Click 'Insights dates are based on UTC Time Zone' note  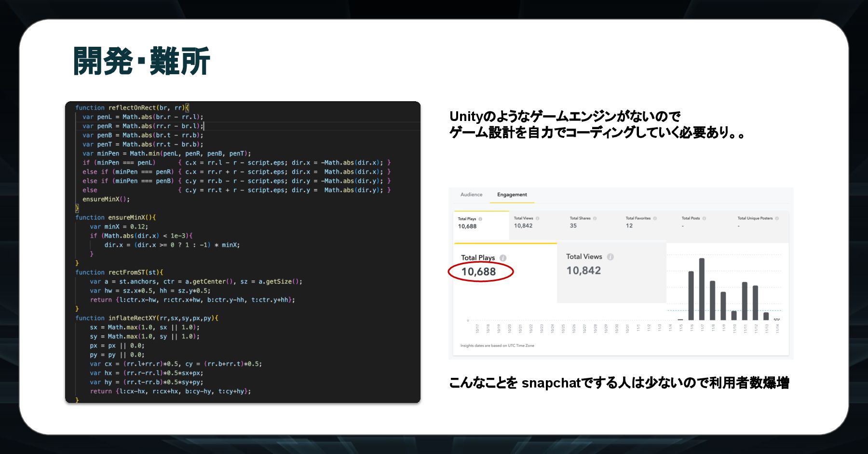coord(497,346)
